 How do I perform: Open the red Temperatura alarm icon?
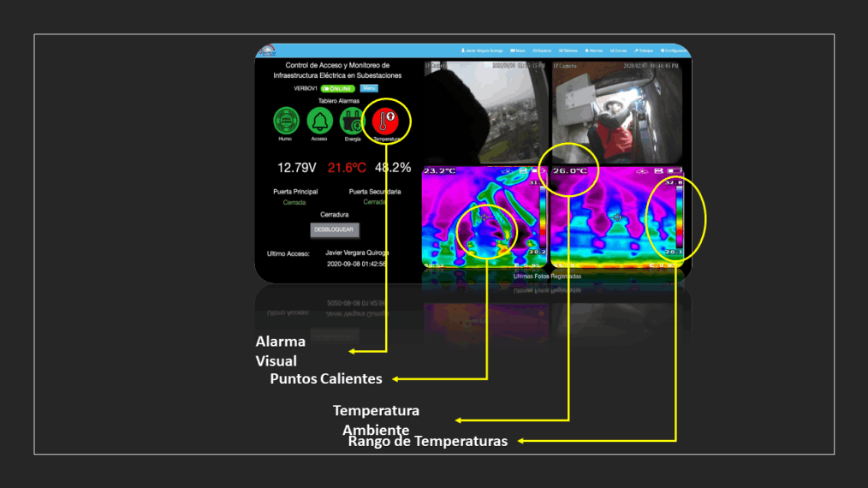386,119
